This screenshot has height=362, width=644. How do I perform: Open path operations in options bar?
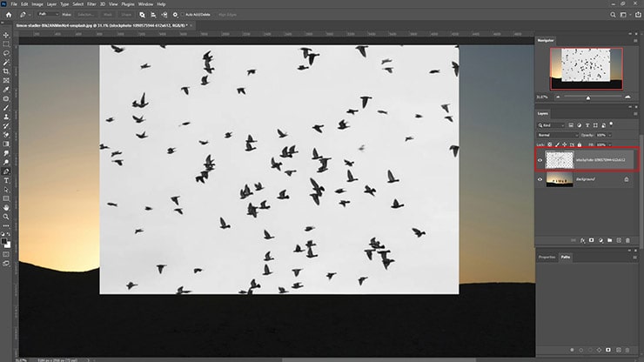coord(142,15)
